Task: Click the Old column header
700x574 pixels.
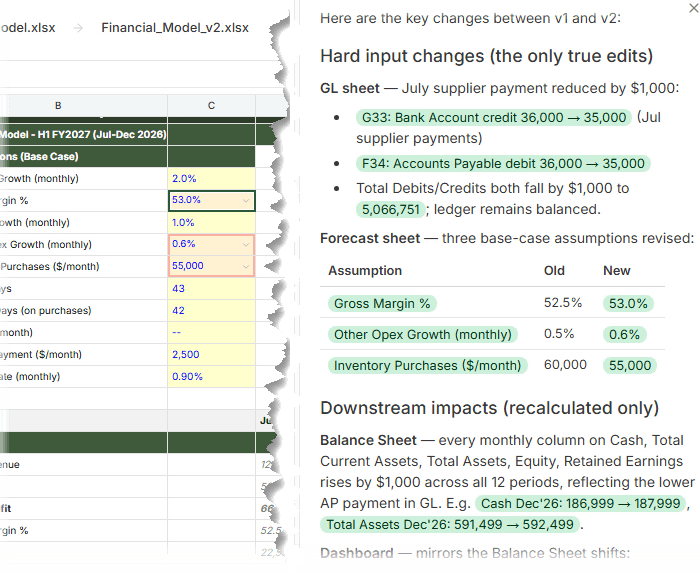Action: [x=554, y=270]
